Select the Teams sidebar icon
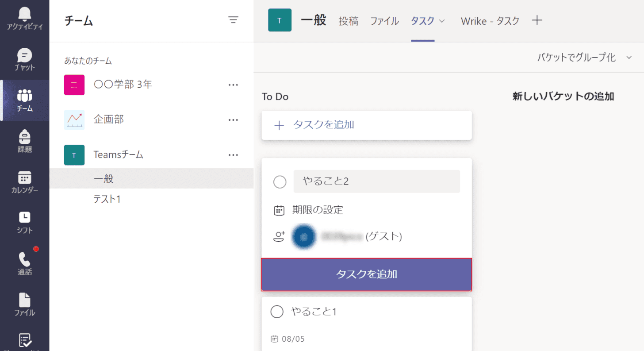 coord(25,96)
